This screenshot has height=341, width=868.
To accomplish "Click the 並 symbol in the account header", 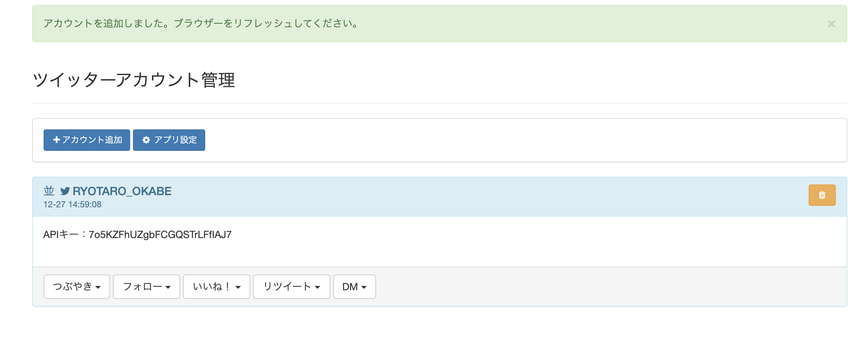I will (49, 191).
